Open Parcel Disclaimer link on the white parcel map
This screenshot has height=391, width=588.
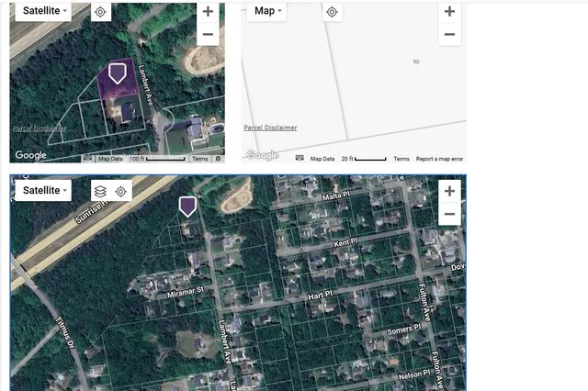click(x=270, y=128)
